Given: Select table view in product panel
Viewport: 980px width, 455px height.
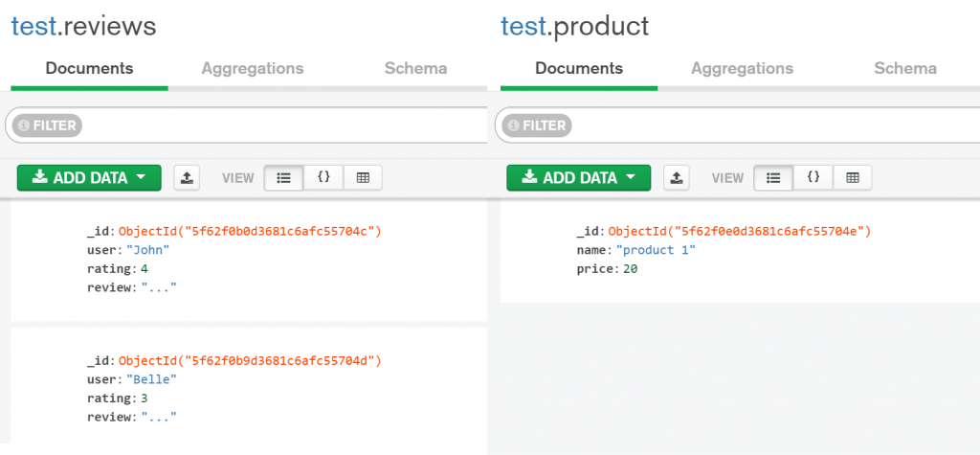Looking at the screenshot, I should (x=853, y=177).
